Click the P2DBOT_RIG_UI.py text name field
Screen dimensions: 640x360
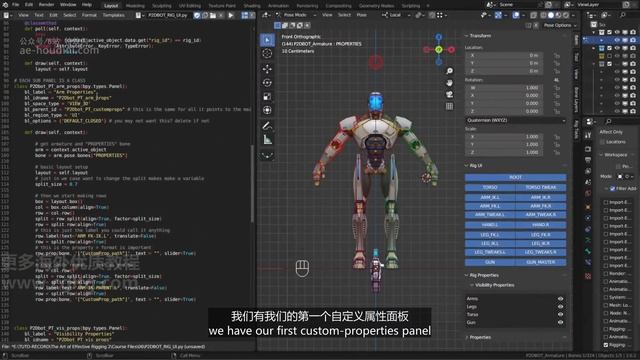click(169, 15)
